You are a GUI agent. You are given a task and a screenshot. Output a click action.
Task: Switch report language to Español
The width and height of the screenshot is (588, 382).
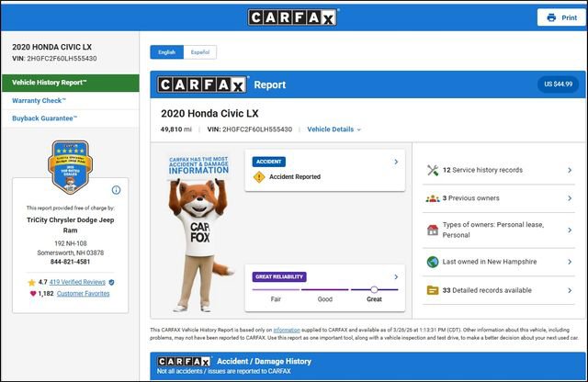199,52
